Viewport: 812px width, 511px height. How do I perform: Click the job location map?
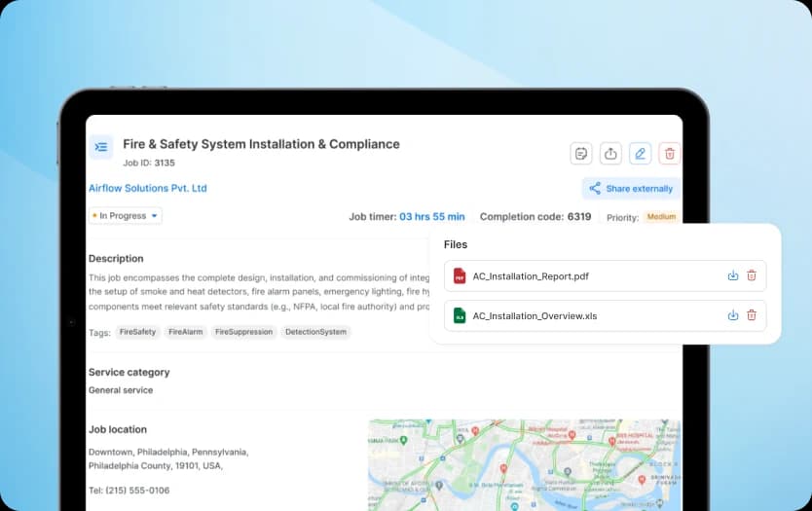[524, 465]
